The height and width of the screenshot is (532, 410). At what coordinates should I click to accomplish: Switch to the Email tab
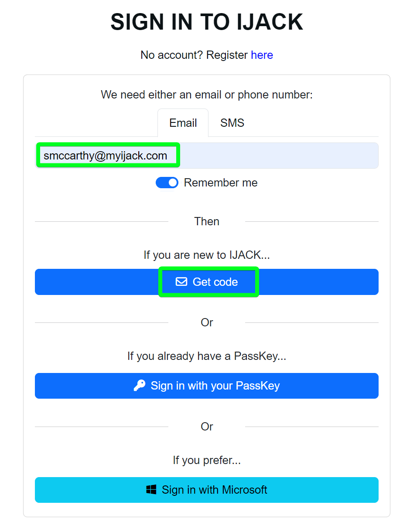coord(183,123)
